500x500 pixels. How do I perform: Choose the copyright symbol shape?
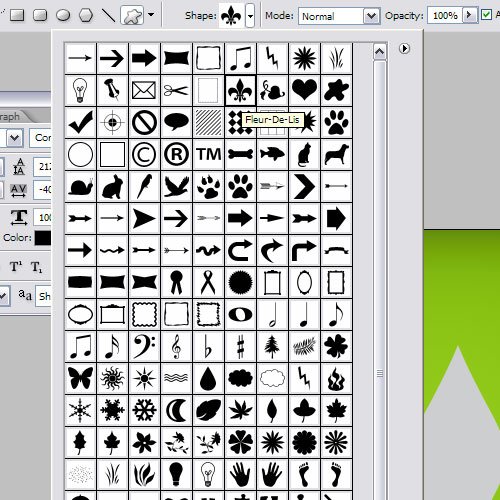pos(144,155)
